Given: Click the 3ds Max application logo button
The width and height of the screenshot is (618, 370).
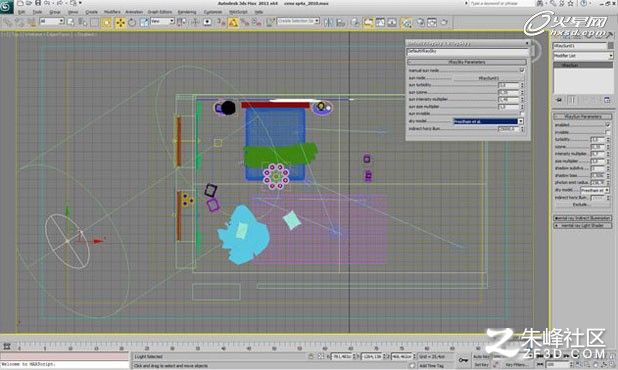Looking at the screenshot, I should (7, 7).
